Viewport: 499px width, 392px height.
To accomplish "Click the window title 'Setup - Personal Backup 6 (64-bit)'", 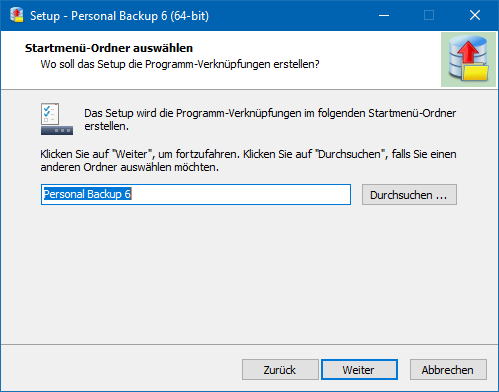I will coord(120,16).
